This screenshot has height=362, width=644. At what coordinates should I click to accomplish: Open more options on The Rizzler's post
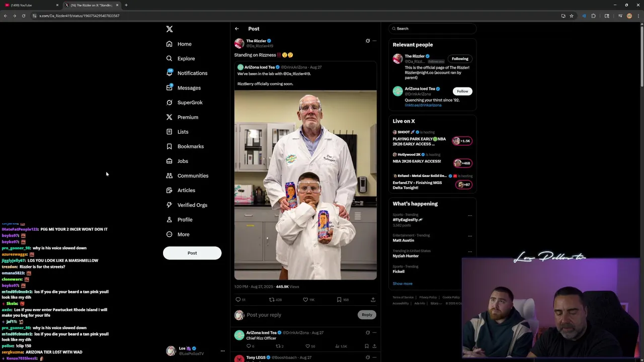[374, 41]
